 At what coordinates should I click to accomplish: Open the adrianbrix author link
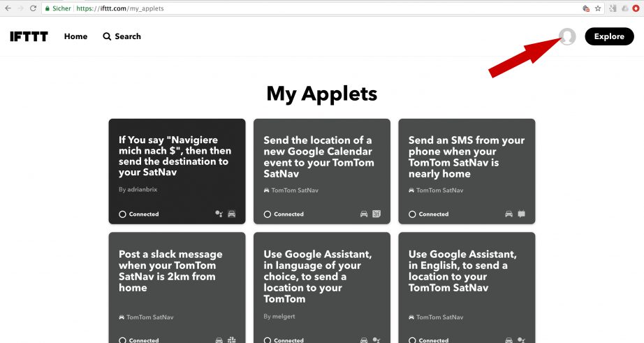pyautogui.click(x=136, y=189)
